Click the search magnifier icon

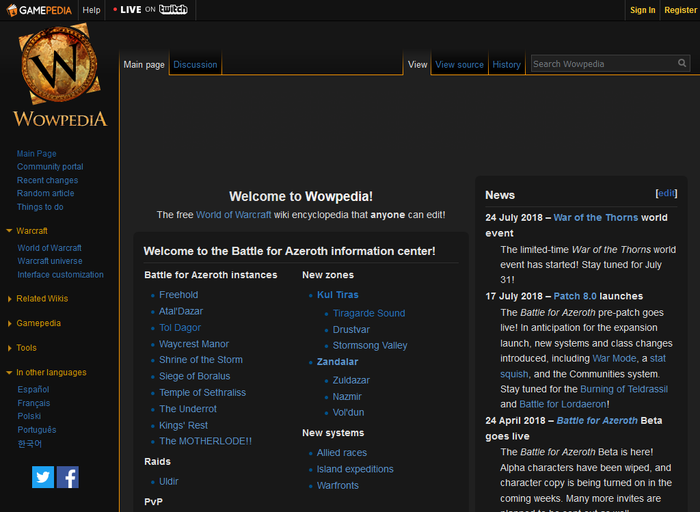(682, 64)
